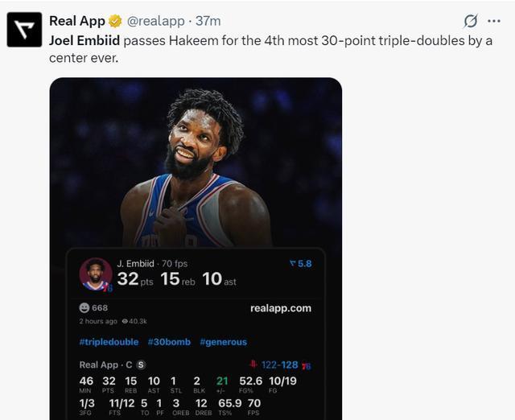This screenshot has height=420, width=515.
Task: Click the Real App profile avatar
Action: (x=24, y=30)
